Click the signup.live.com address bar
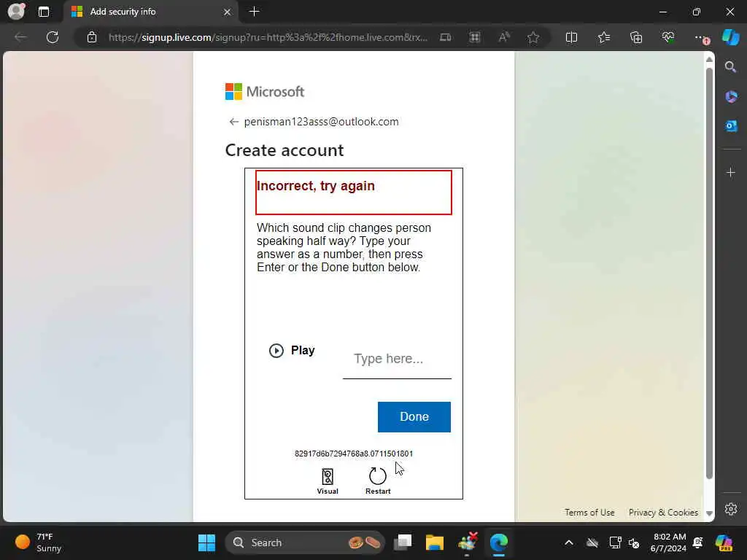747x560 pixels. point(268,37)
